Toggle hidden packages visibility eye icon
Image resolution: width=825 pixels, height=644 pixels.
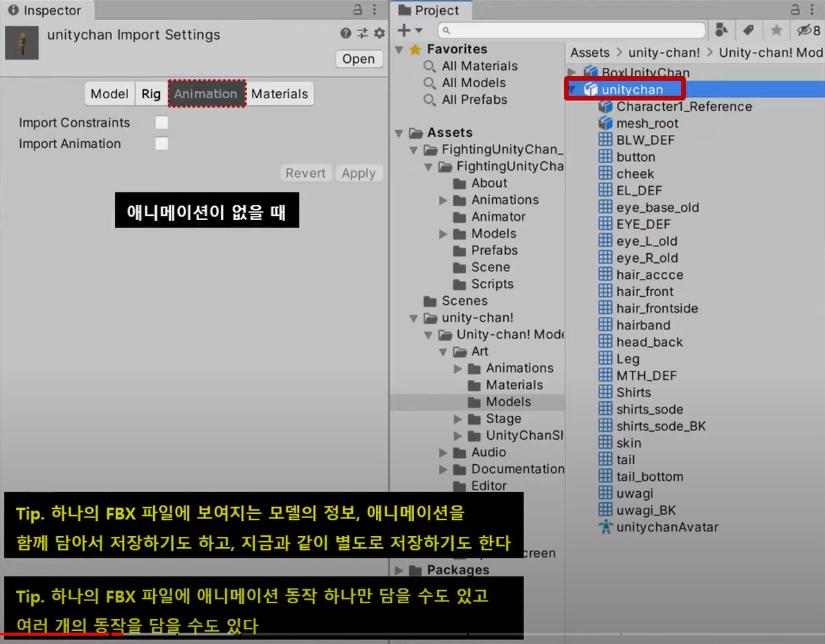(x=808, y=30)
